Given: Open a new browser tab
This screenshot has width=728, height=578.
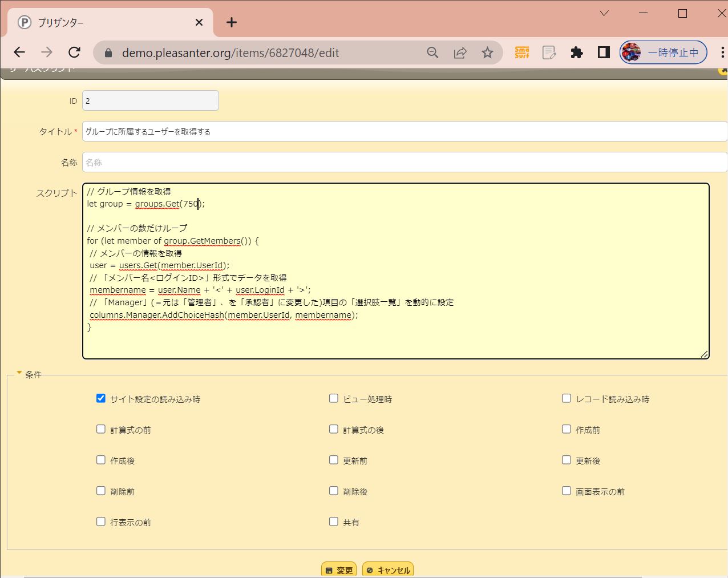Looking at the screenshot, I should [231, 22].
